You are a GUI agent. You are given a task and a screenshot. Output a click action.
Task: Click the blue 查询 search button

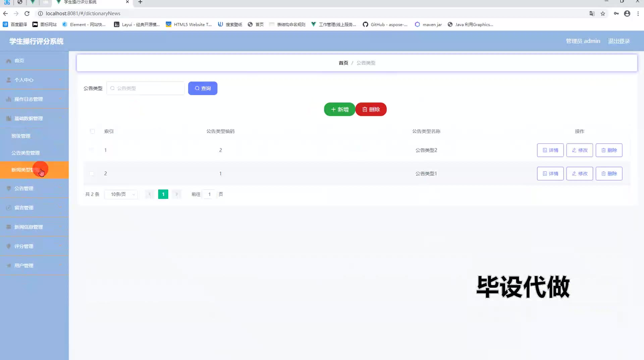click(x=203, y=88)
